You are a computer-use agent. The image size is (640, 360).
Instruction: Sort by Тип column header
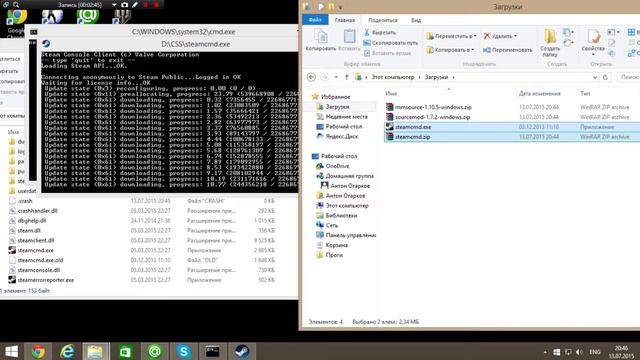pos(585,94)
